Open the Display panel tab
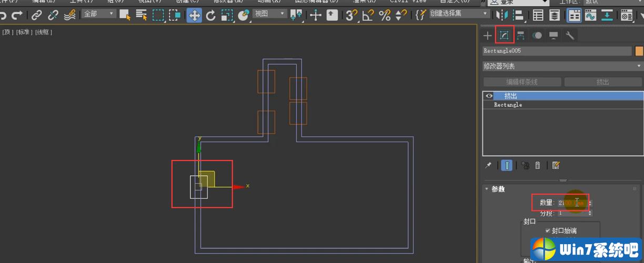Screen dimensions: 644x263 pyautogui.click(x=553, y=35)
